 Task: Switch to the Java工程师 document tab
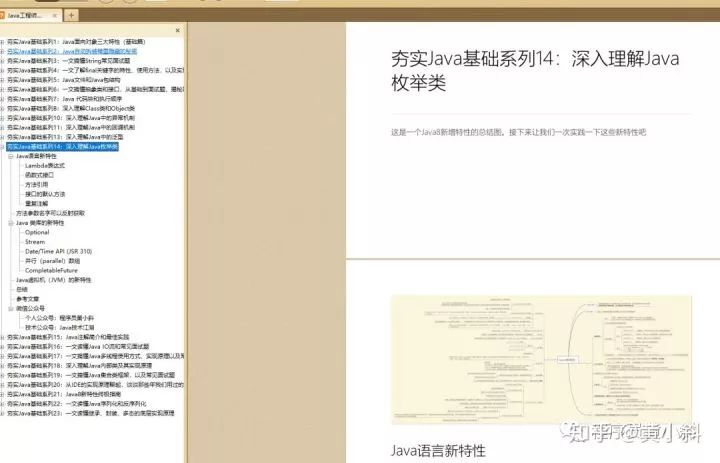click(x=25, y=15)
